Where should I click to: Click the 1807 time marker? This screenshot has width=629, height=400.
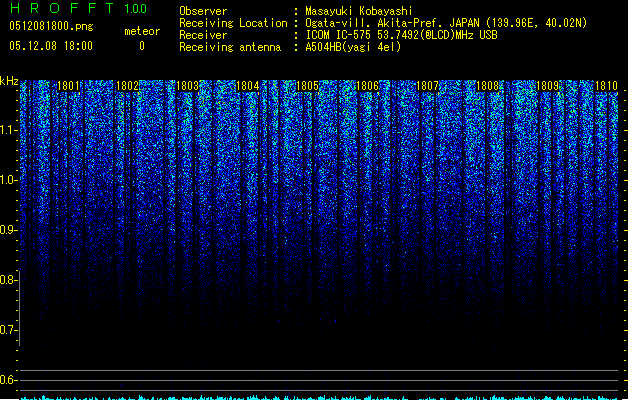427,86
